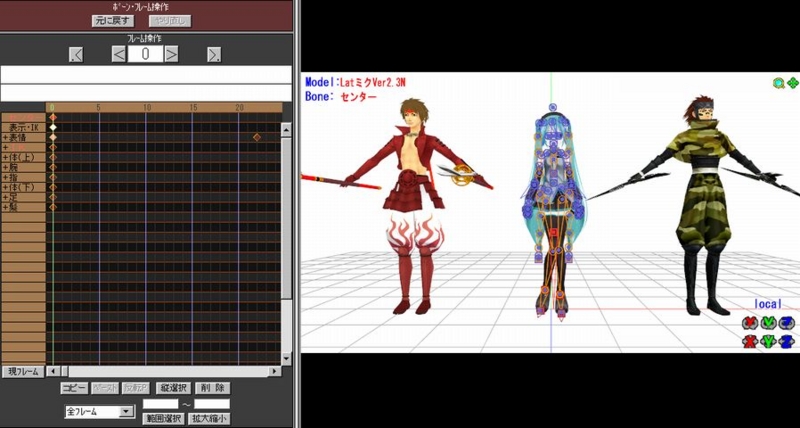This screenshot has height=428, width=800.
Task: Click the 拡大縮小 scale button
Action: [209, 418]
